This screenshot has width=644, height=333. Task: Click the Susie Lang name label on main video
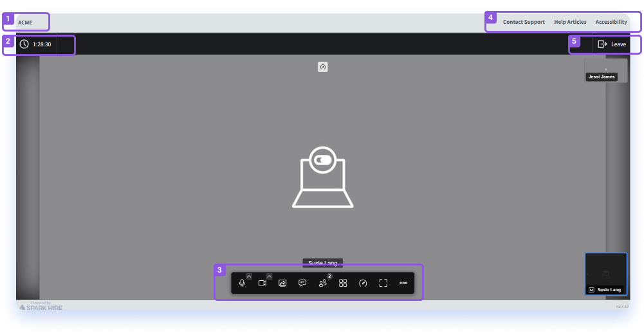tap(323, 263)
